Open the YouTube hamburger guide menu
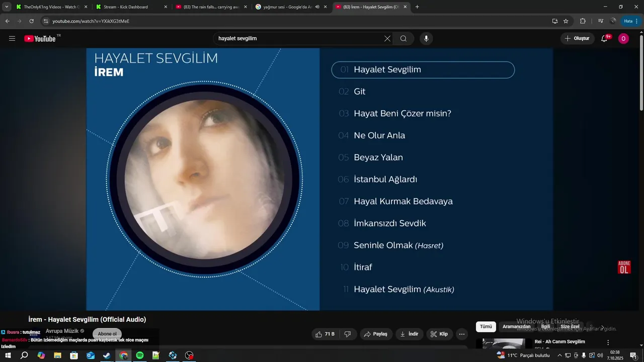 (12, 39)
